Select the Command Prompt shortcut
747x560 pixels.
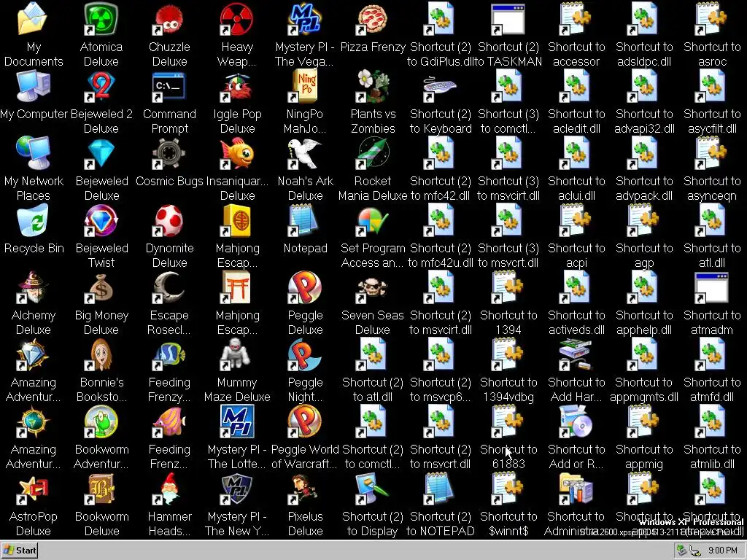(x=169, y=86)
